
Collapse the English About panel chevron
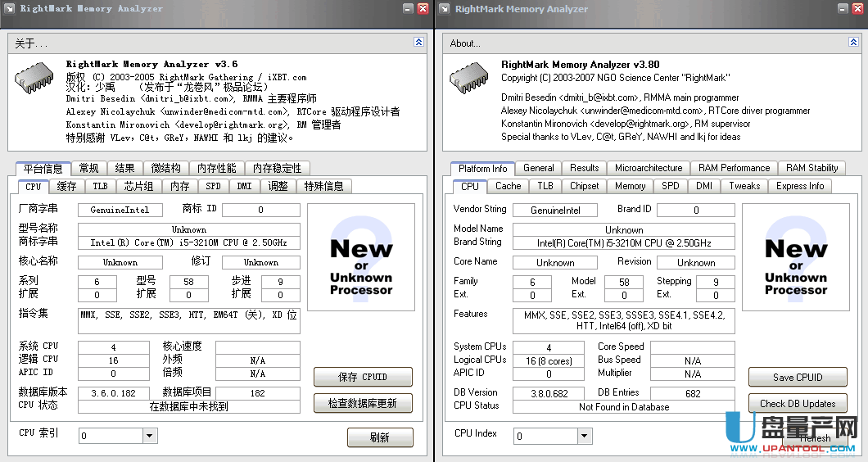point(853,43)
